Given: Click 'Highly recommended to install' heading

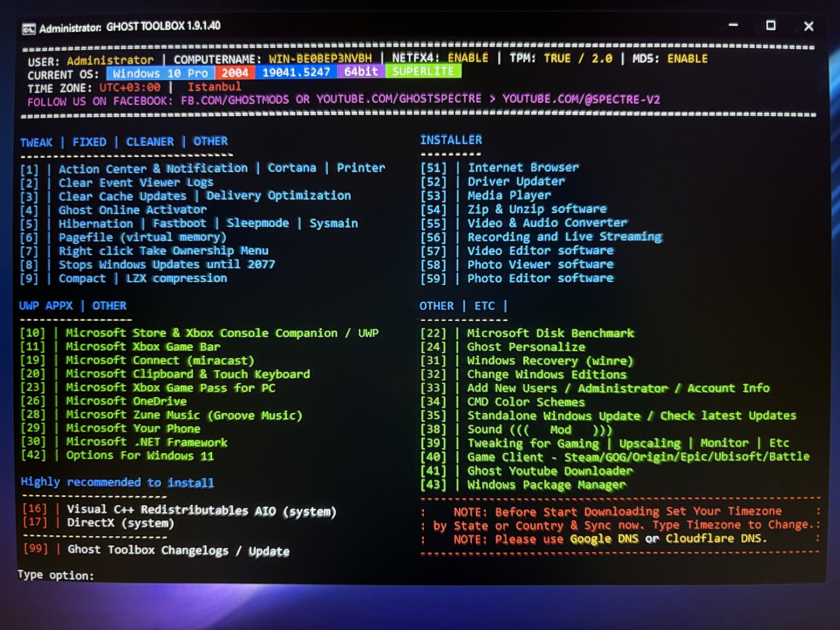Looking at the screenshot, I should click(x=117, y=482).
